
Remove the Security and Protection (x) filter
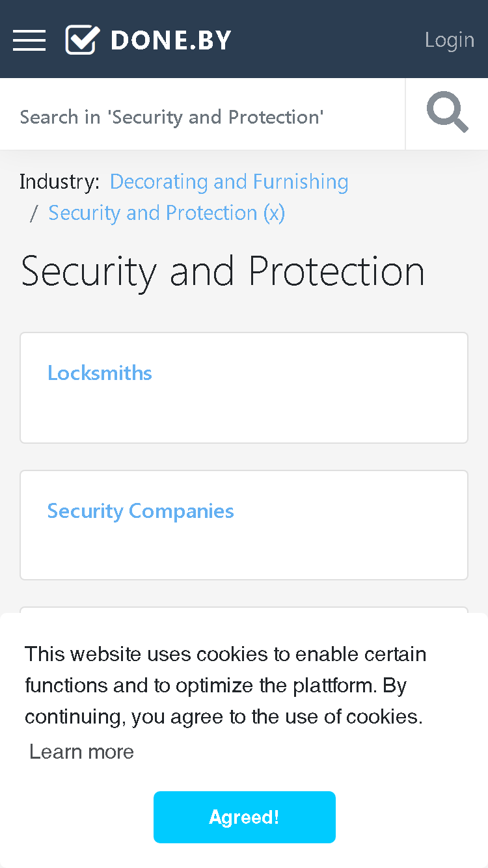167,213
